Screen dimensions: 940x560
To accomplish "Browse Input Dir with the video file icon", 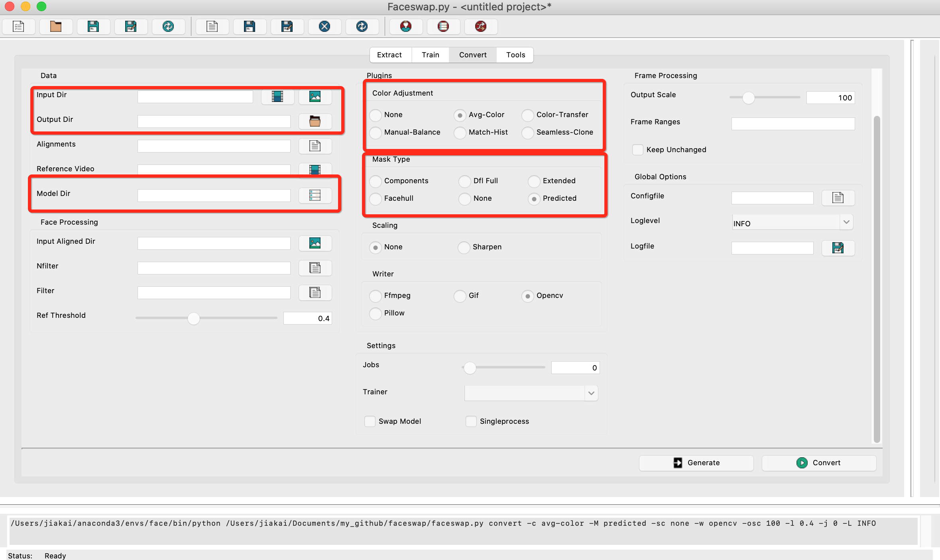I will click(277, 96).
